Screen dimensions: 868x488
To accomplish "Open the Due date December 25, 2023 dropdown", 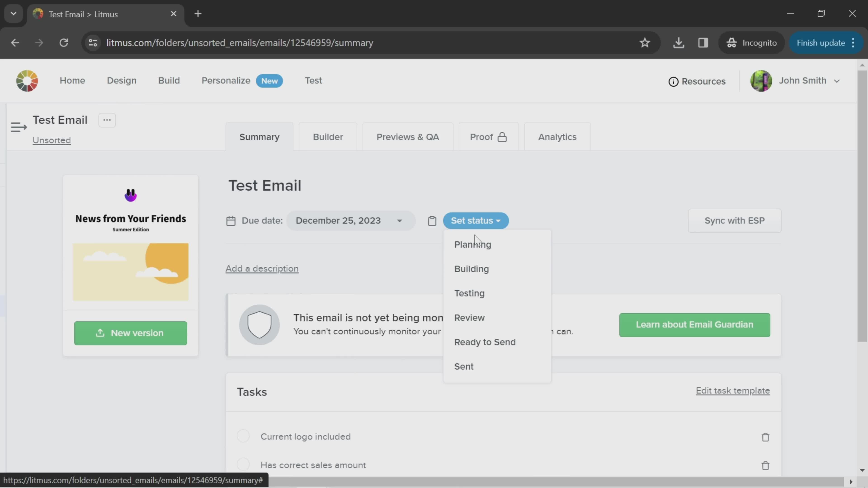I will point(350,221).
